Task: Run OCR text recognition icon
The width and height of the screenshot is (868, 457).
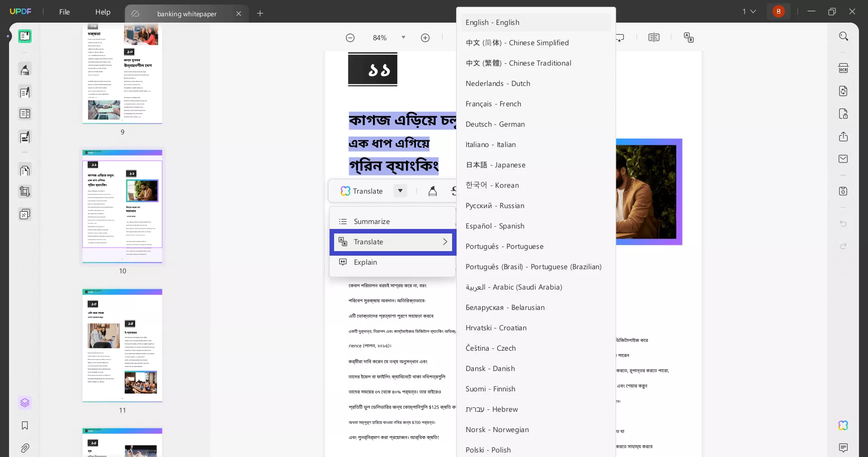Action: [x=844, y=68]
